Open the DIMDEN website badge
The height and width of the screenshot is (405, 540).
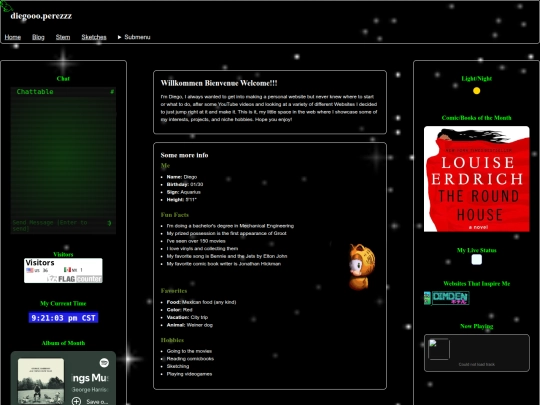pyautogui.click(x=447, y=298)
